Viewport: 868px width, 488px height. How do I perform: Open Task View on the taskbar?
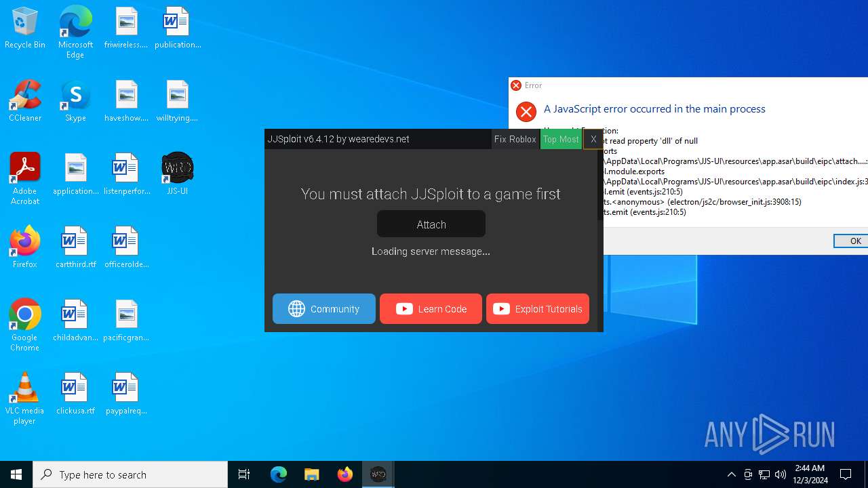point(244,474)
